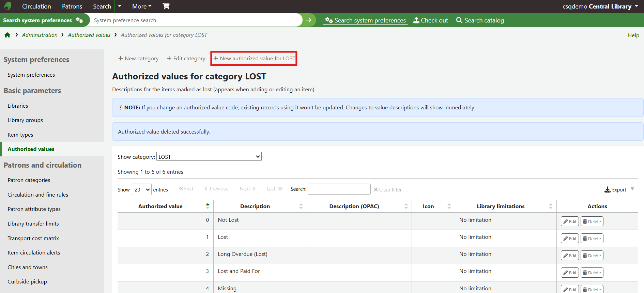The image size is (644, 293).
Task: Click the home icon in breadcrumb
Action: pos(7,35)
